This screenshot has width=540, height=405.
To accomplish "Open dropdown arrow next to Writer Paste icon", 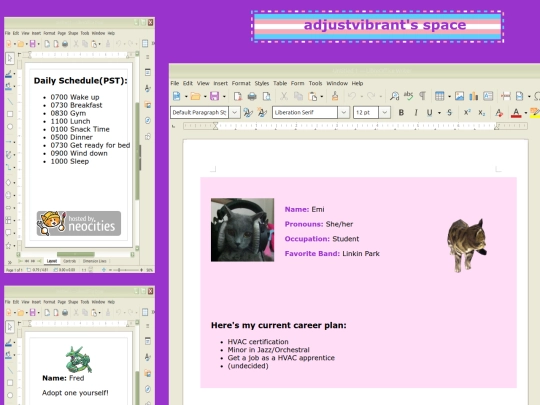I will (322, 96).
